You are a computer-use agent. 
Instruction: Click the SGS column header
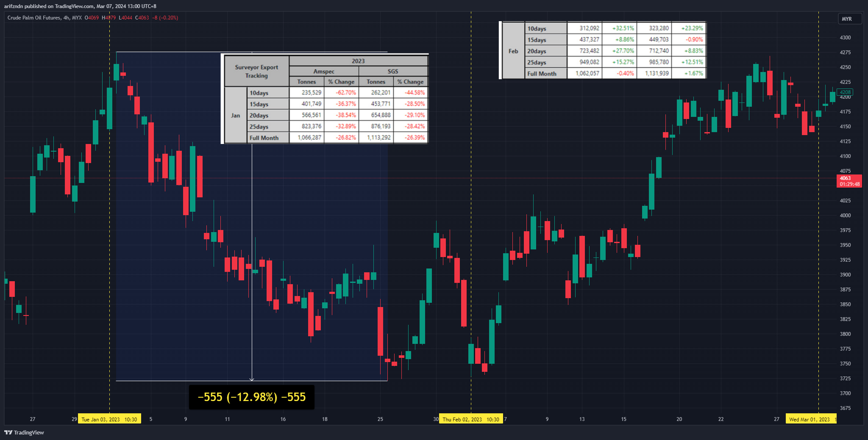coord(393,72)
